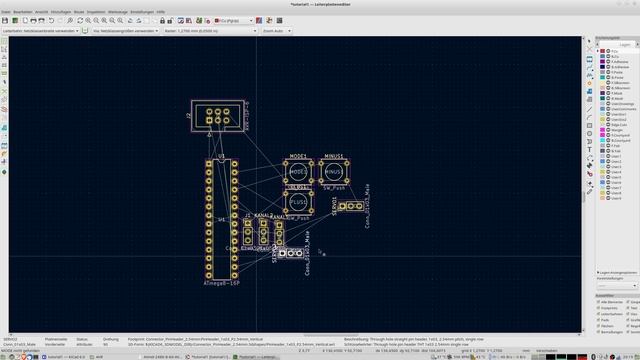This screenshot has width=640, height=360.
Task: Open the layer presets dropdown
Action: [x=617, y=286]
